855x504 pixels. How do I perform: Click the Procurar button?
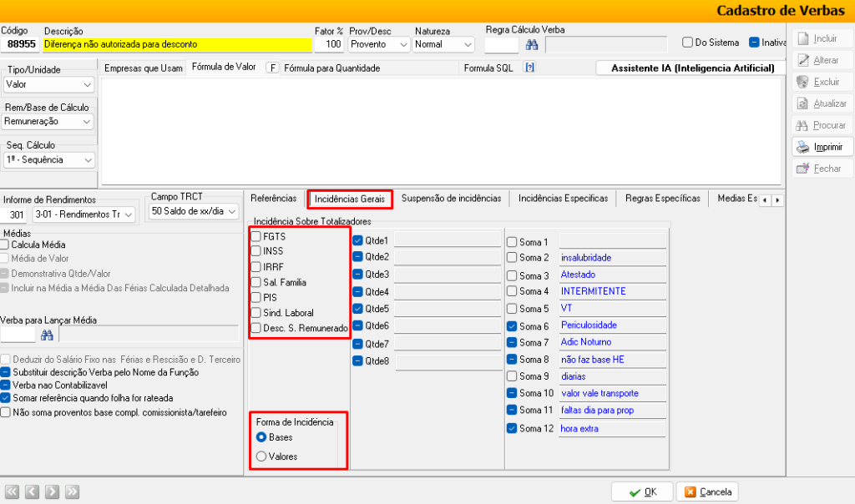[x=822, y=125]
